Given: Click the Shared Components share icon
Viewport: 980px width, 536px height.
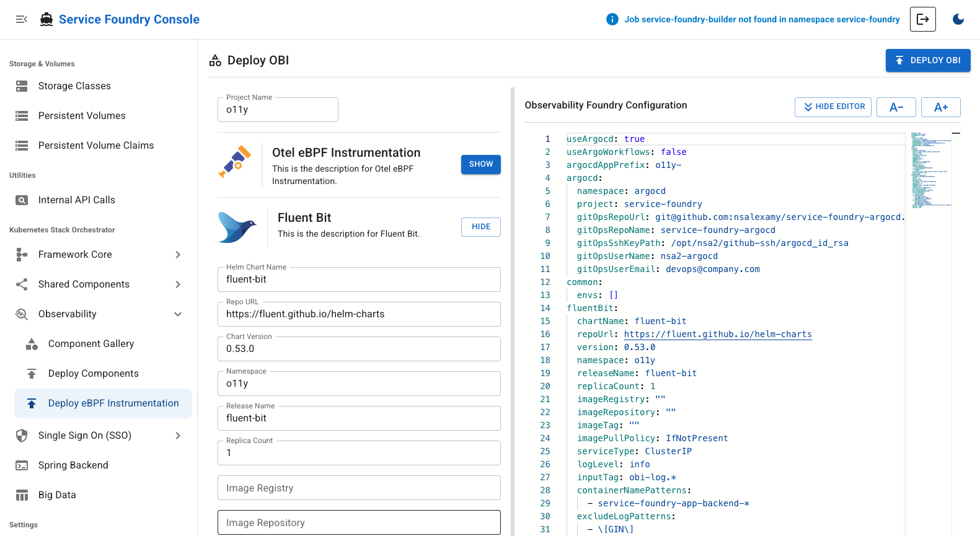Looking at the screenshot, I should pyautogui.click(x=22, y=284).
